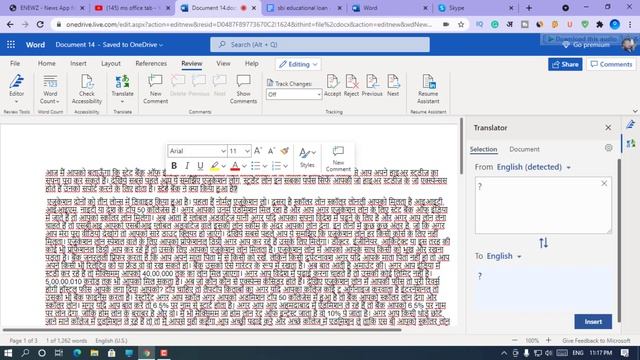This screenshot has width=640, height=360.
Task: Go to Next tracked change
Action: pos(393,86)
